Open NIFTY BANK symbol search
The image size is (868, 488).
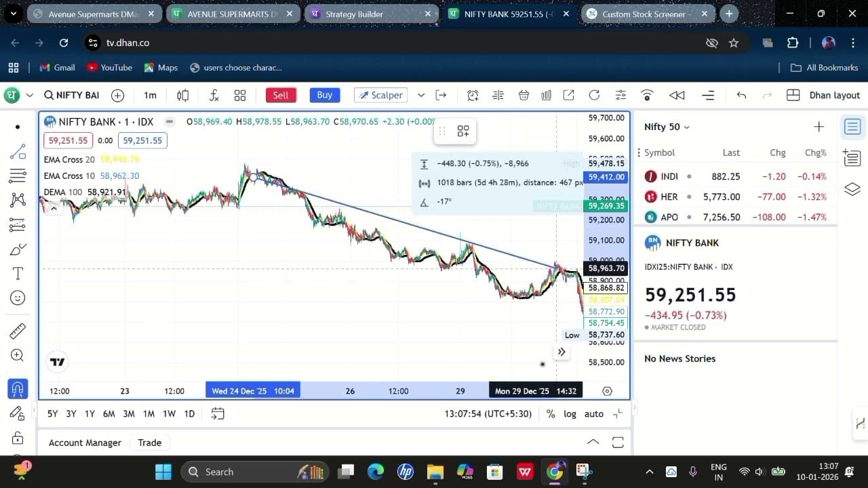71,96
